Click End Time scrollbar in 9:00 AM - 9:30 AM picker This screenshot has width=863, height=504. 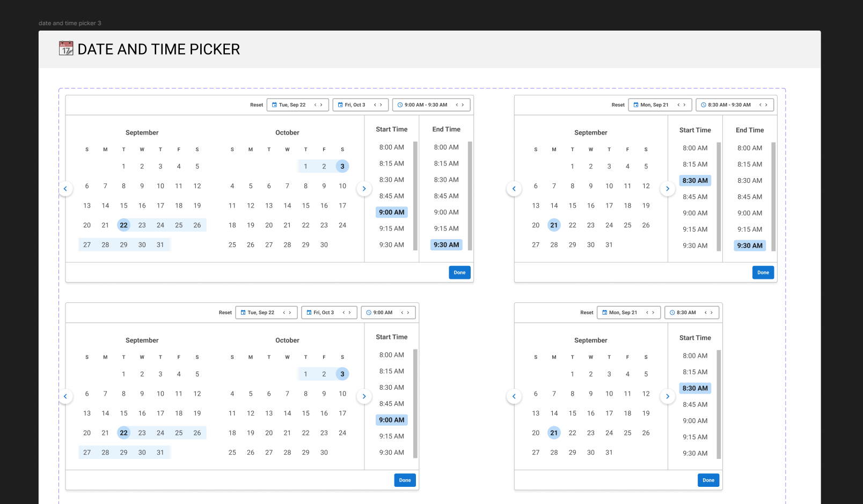pyautogui.click(x=470, y=196)
